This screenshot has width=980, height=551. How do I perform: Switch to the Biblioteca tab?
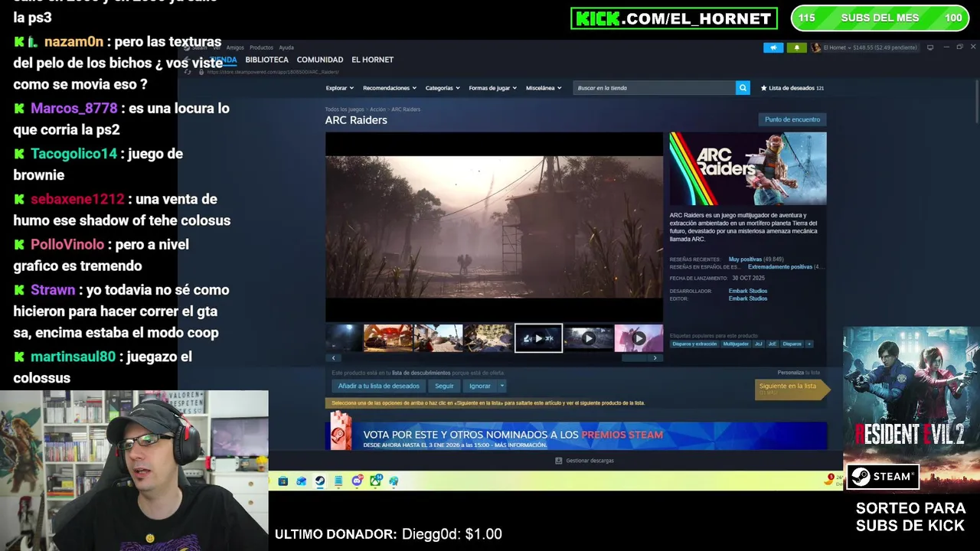point(266,60)
